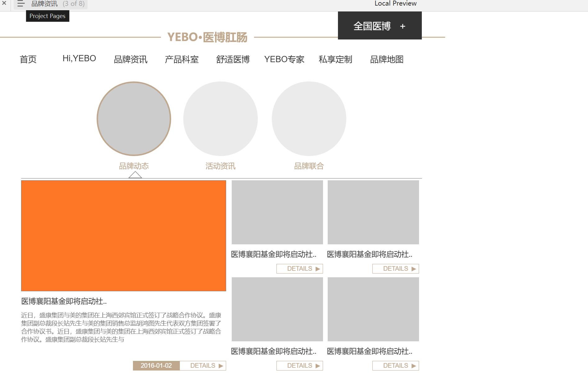588x387 pixels.
Task: Select the 品牌动态 circle image
Action: [134, 119]
